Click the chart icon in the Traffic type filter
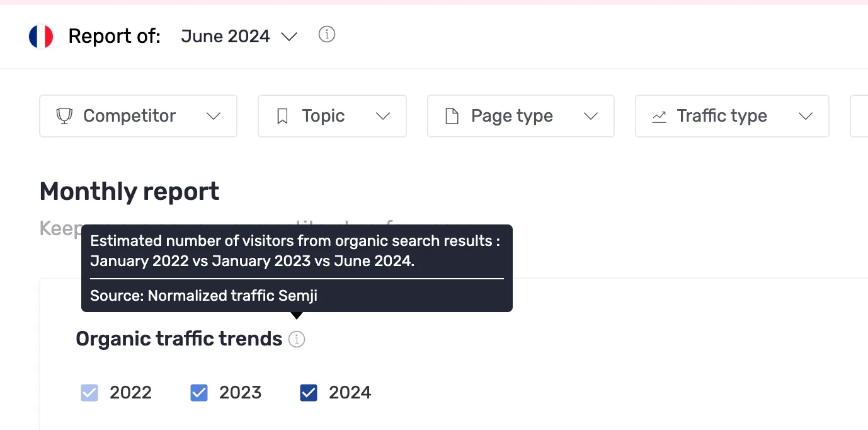The height and width of the screenshot is (430, 868). [659, 117]
